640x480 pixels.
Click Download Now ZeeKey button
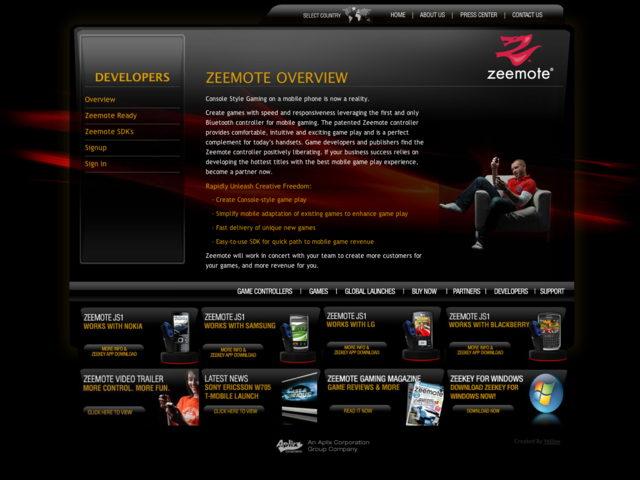[x=483, y=410]
